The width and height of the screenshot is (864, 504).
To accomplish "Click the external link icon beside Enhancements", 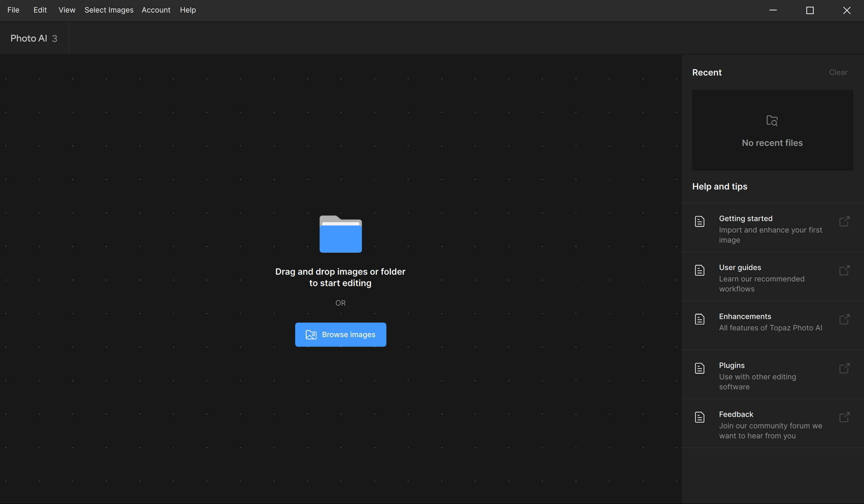I will [x=844, y=319].
